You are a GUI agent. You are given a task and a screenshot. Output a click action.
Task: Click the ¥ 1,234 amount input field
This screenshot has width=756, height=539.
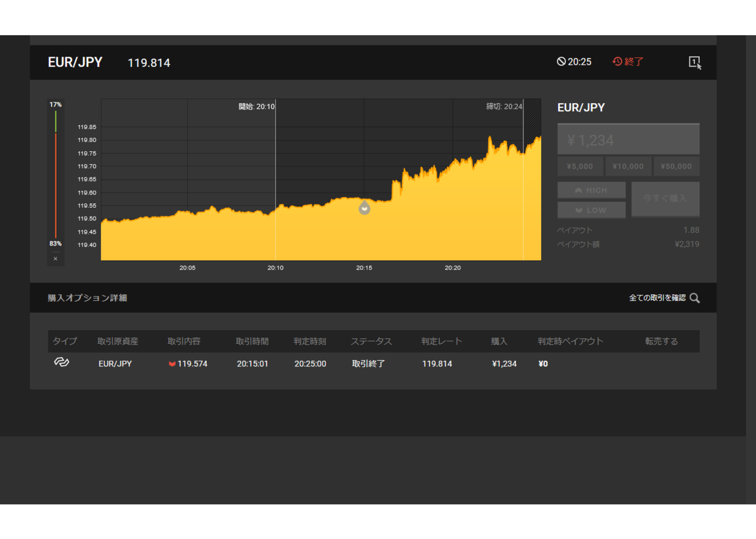click(x=628, y=139)
